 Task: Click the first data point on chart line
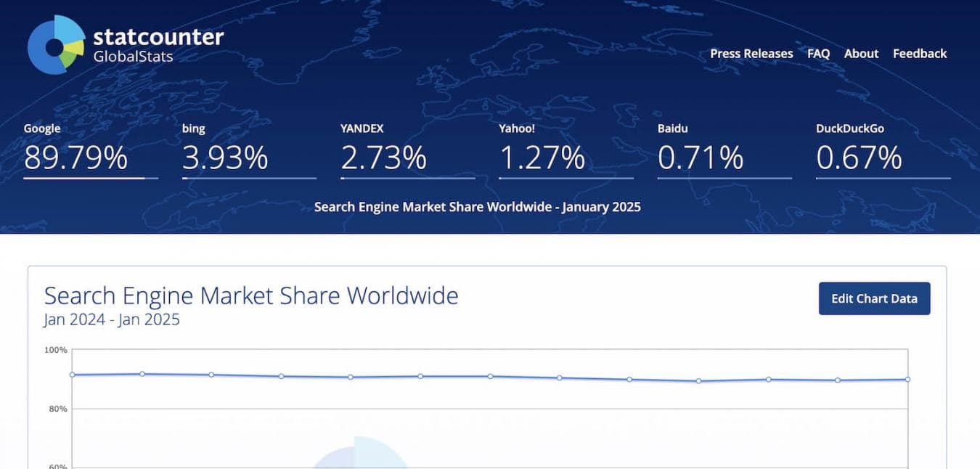pos(73,375)
